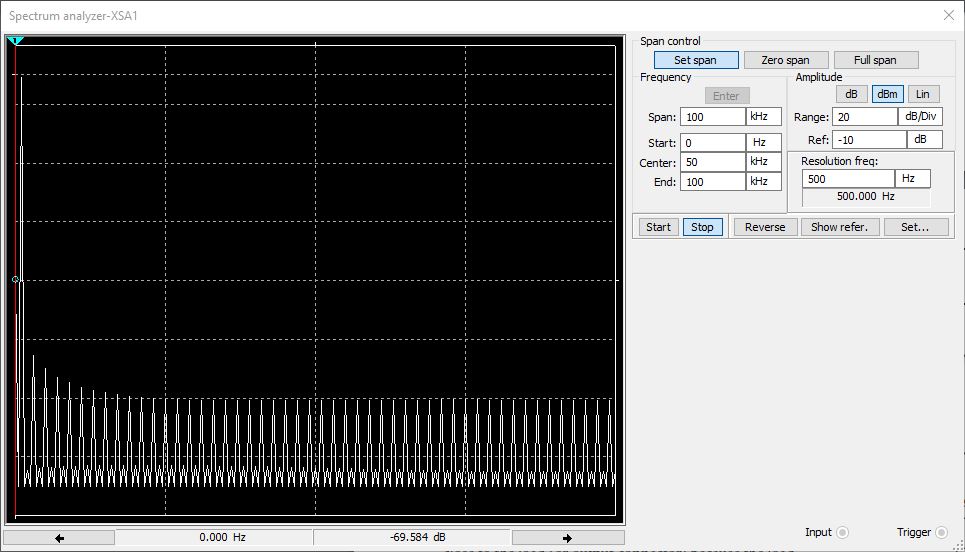Click the Enter frequency button
The image size is (965, 552).
point(727,96)
